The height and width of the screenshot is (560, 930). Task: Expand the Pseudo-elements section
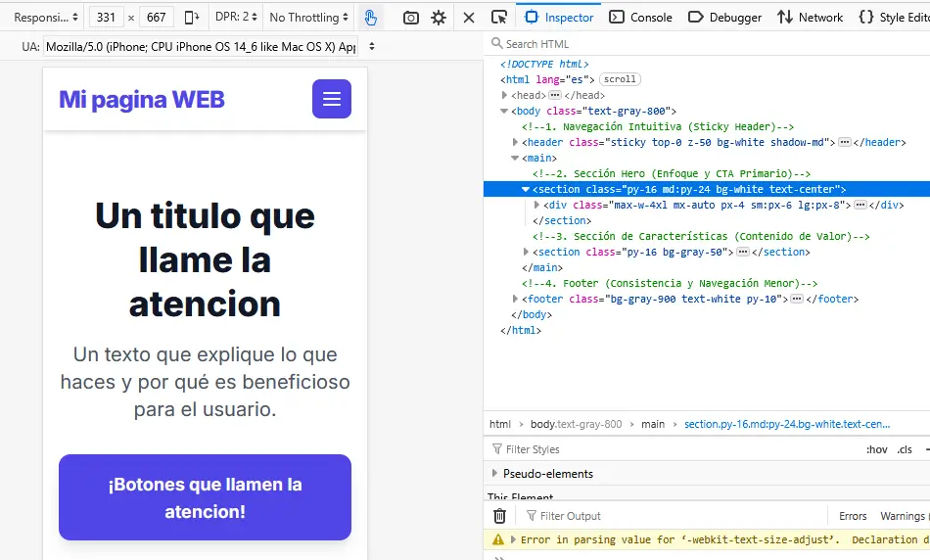(494, 474)
